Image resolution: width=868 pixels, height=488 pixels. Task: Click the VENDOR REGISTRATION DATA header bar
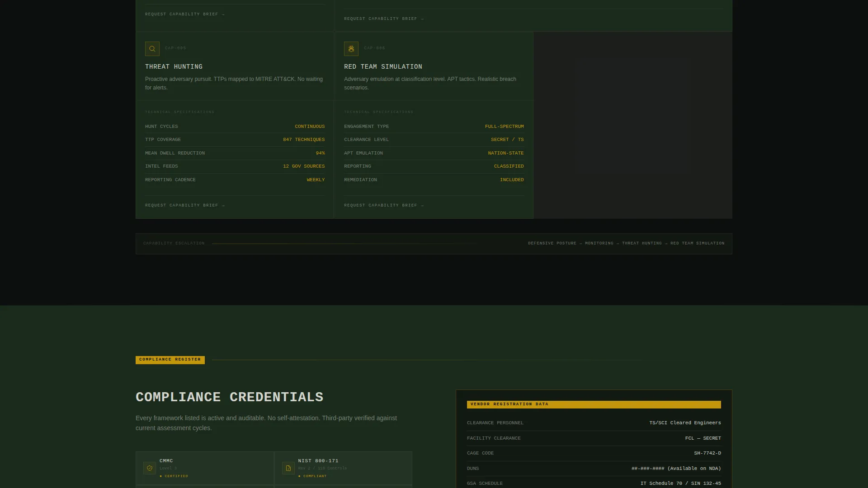point(594,404)
